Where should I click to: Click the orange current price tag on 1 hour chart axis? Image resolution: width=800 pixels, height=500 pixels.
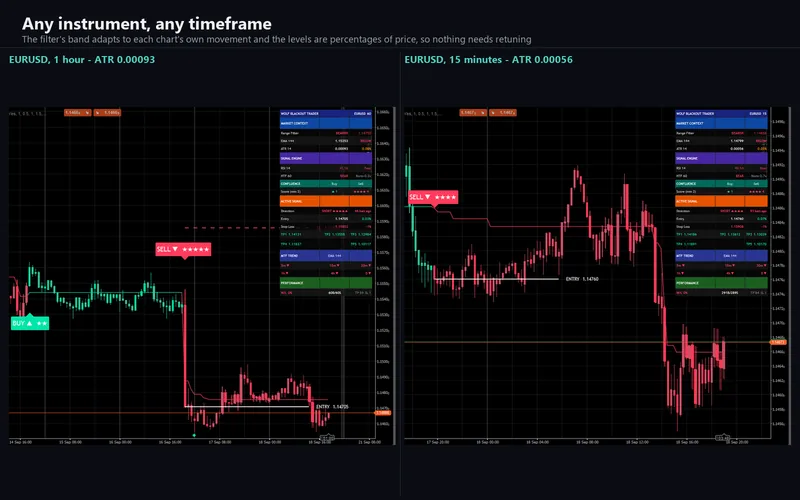coord(383,413)
